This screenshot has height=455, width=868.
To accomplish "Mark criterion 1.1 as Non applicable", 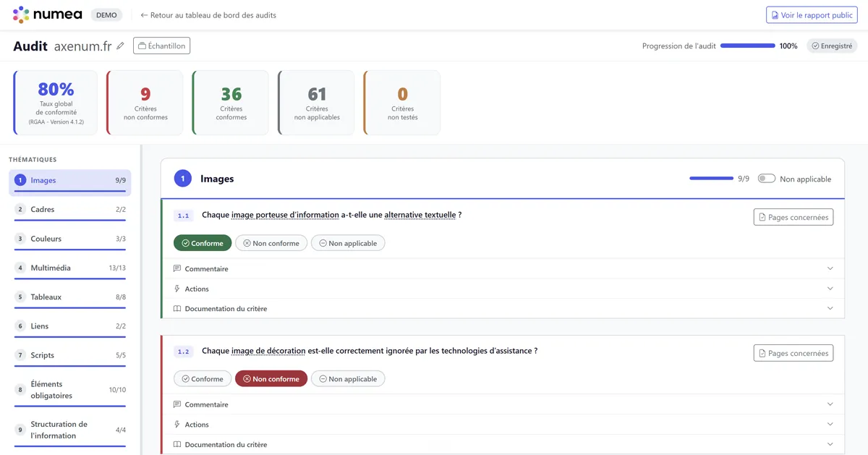I will tap(348, 243).
